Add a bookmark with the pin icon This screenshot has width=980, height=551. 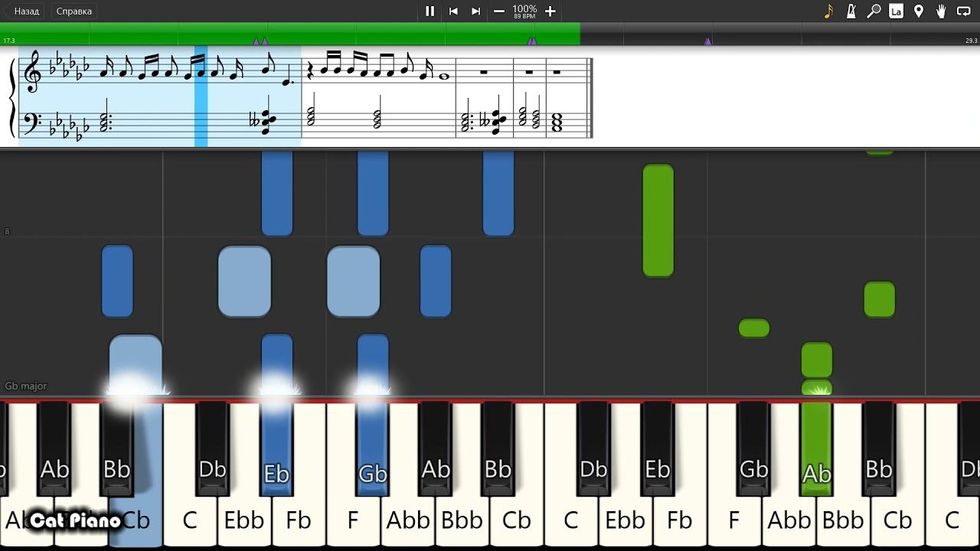pos(919,11)
